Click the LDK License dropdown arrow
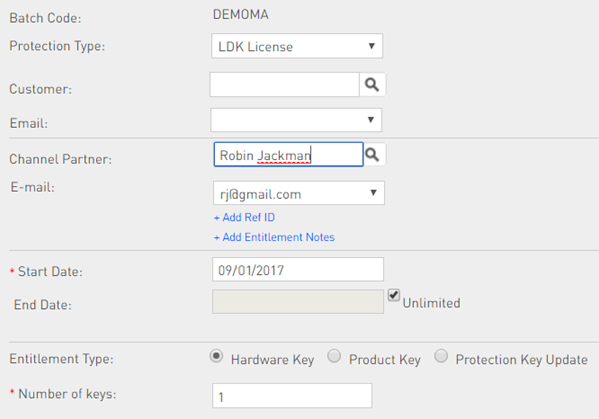Viewport: 599px width, 419px height. pyautogui.click(x=371, y=46)
